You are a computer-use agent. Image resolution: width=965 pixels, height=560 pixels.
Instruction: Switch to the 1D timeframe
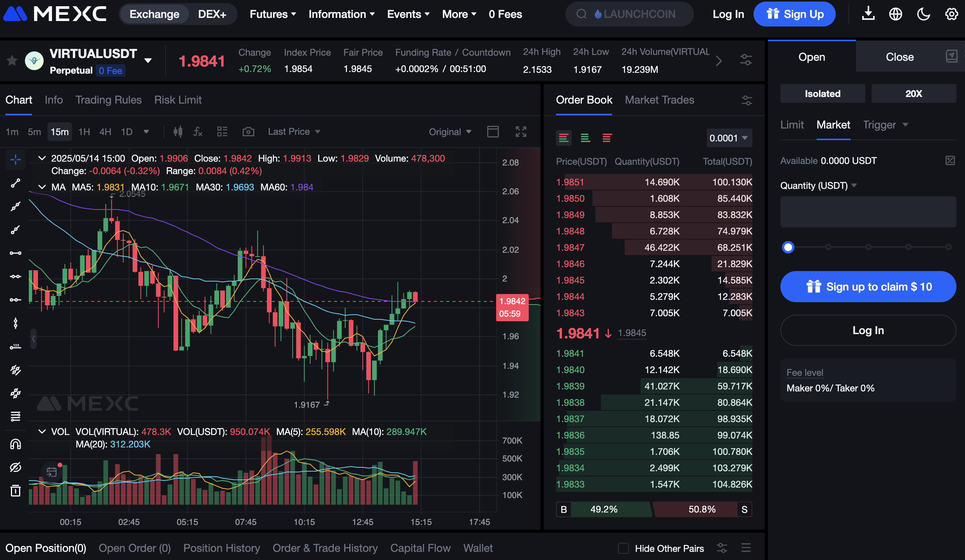click(127, 132)
